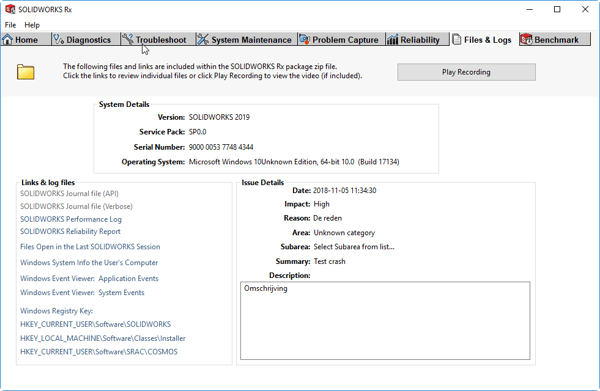Click the SOLIDWORKS Rx title bar logo
Screen dimensions: 600x391
coord(10,9)
